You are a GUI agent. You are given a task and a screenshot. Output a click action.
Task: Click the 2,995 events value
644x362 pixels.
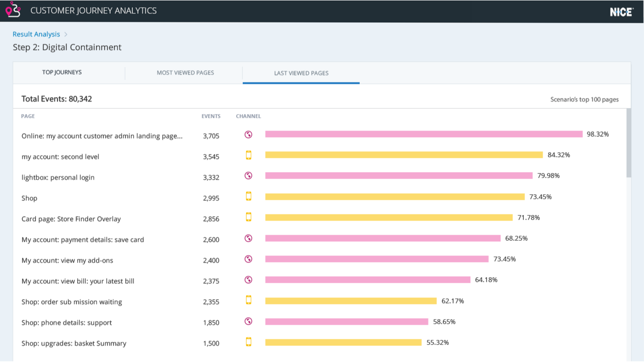click(x=211, y=198)
